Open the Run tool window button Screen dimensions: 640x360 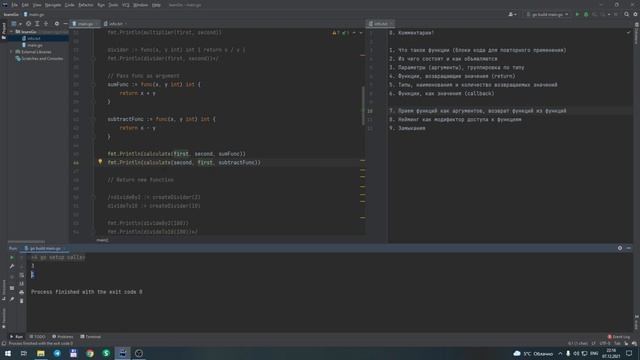(x=16, y=337)
